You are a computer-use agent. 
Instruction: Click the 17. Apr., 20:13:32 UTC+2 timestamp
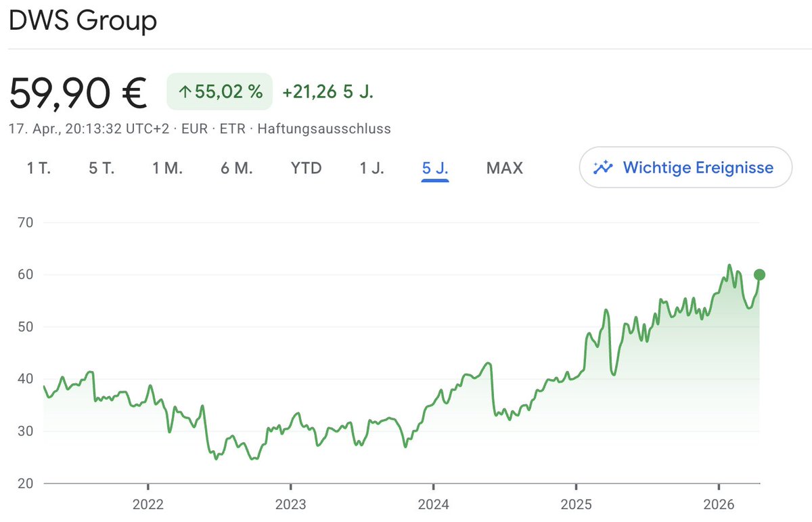89,129
